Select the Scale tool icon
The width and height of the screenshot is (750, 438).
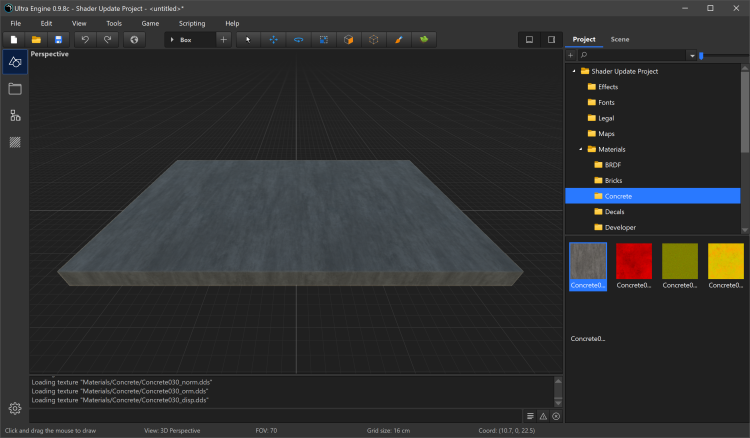click(323, 40)
